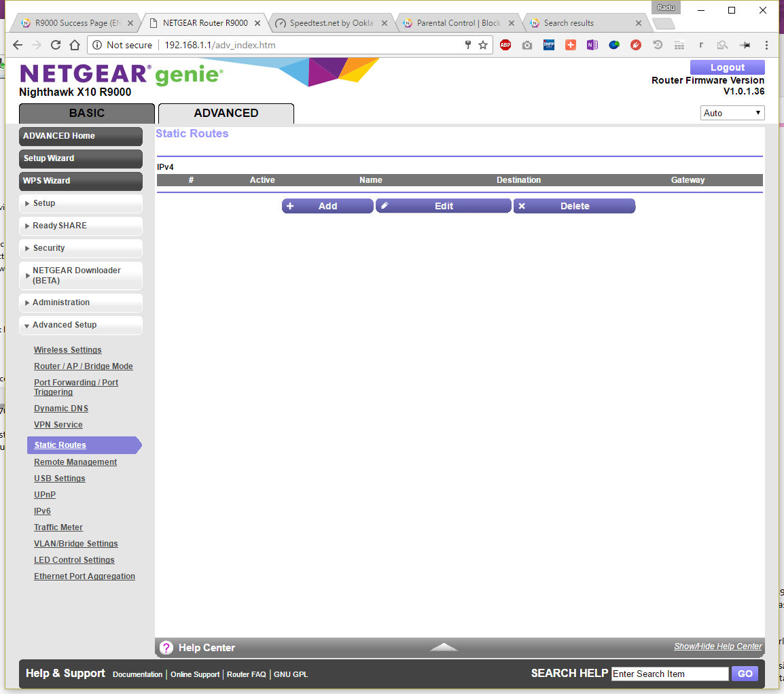Screen dimensions: 784x694
Task: Click the camera screenshot extension icon
Action: click(x=527, y=45)
